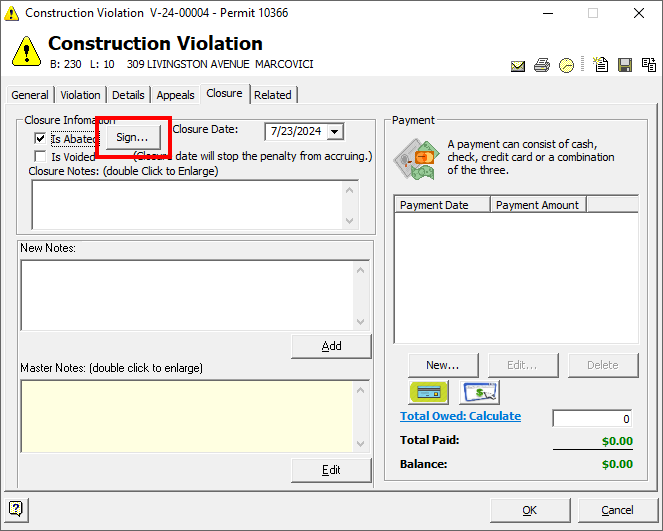The width and height of the screenshot is (663, 531).
Task: Click the printer icon
Action: (x=542, y=65)
